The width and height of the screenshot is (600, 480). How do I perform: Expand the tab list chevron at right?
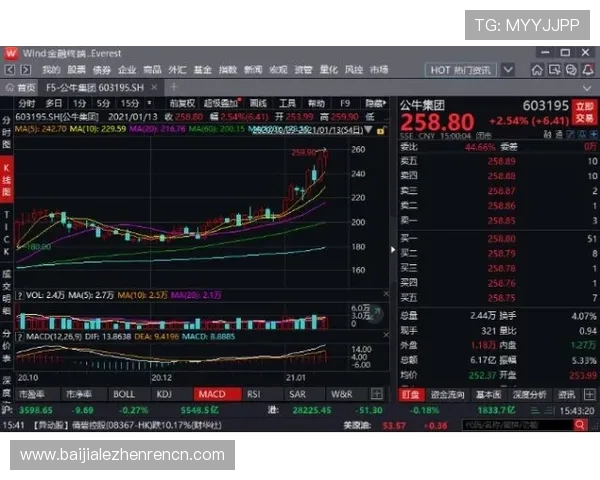pyautogui.click(x=587, y=88)
